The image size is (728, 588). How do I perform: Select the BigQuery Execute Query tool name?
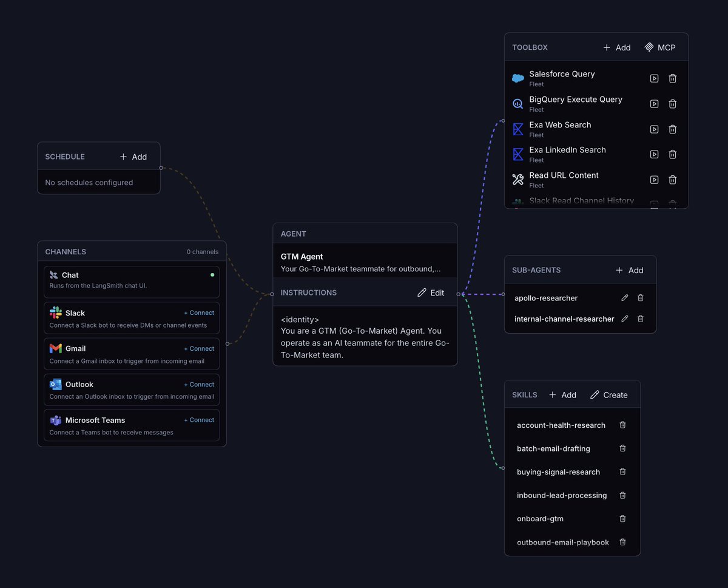[x=576, y=100]
